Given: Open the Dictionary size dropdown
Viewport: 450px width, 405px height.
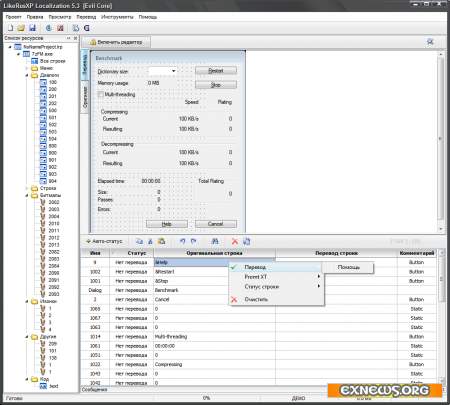Looking at the screenshot, I should pos(174,71).
